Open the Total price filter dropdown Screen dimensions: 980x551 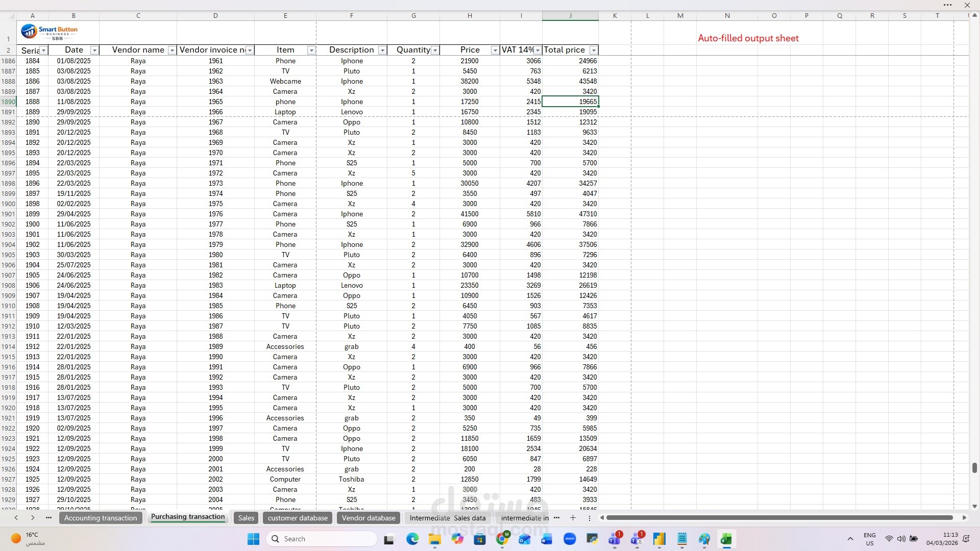point(593,50)
